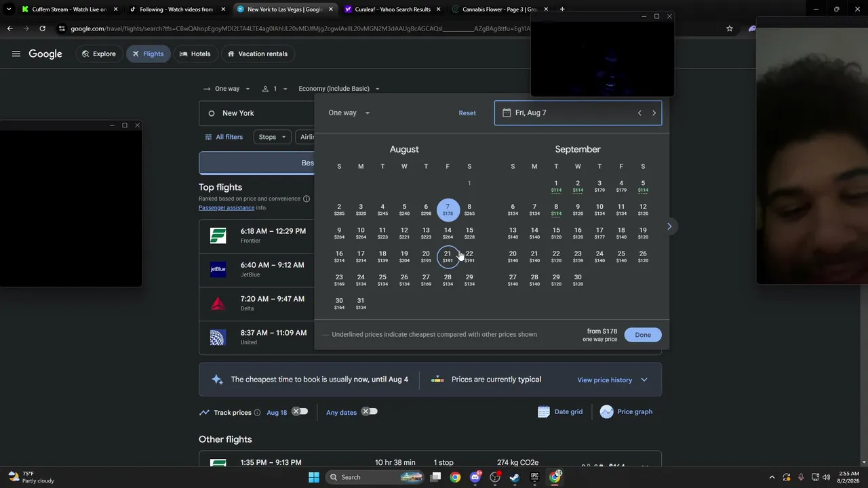
Task: Reload the current page
Action: (x=42, y=28)
